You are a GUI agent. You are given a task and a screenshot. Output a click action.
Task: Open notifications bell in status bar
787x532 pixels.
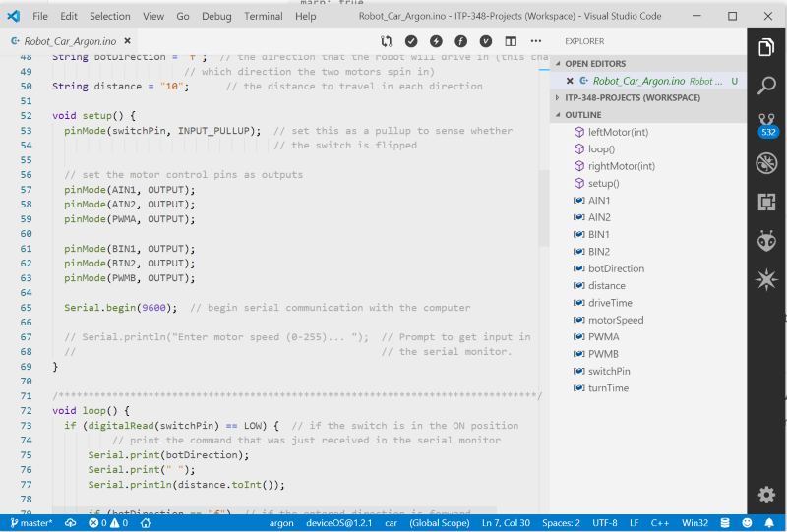[x=769, y=523]
